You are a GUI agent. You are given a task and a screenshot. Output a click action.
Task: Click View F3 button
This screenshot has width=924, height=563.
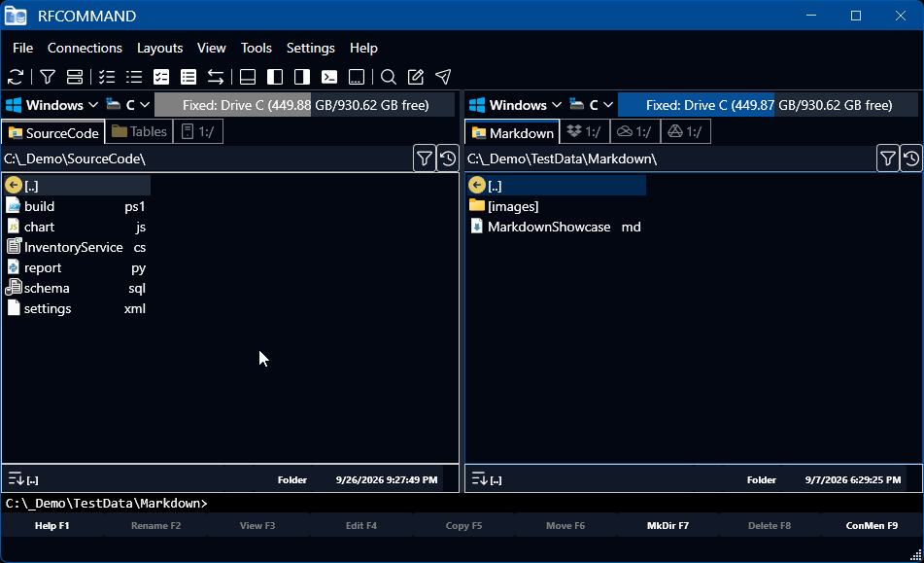pyautogui.click(x=257, y=525)
